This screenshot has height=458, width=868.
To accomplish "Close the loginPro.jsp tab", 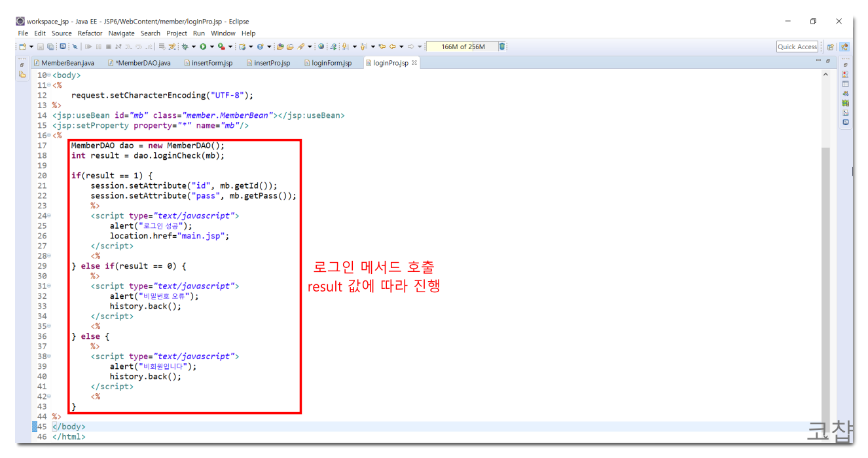I will click(x=414, y=63).
